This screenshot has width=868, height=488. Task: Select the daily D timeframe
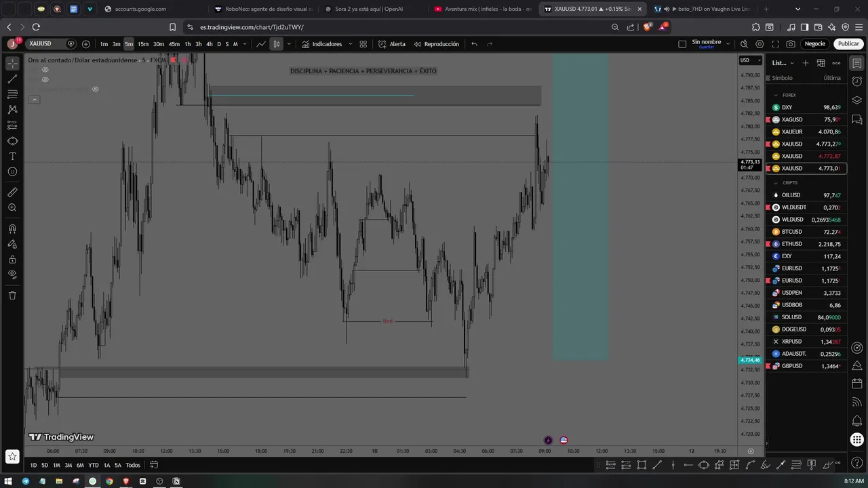click(218, 44)
